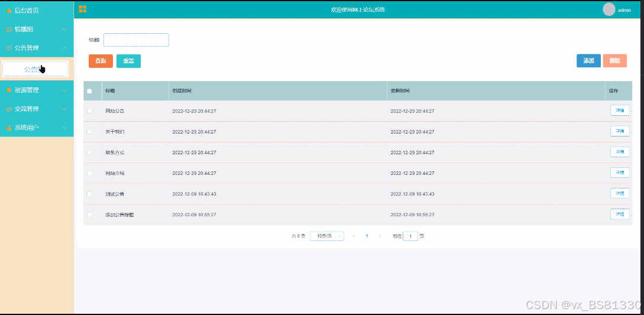Click the blue 添加 button
This screenshot has width=644, height=315.
coord(588,61)
